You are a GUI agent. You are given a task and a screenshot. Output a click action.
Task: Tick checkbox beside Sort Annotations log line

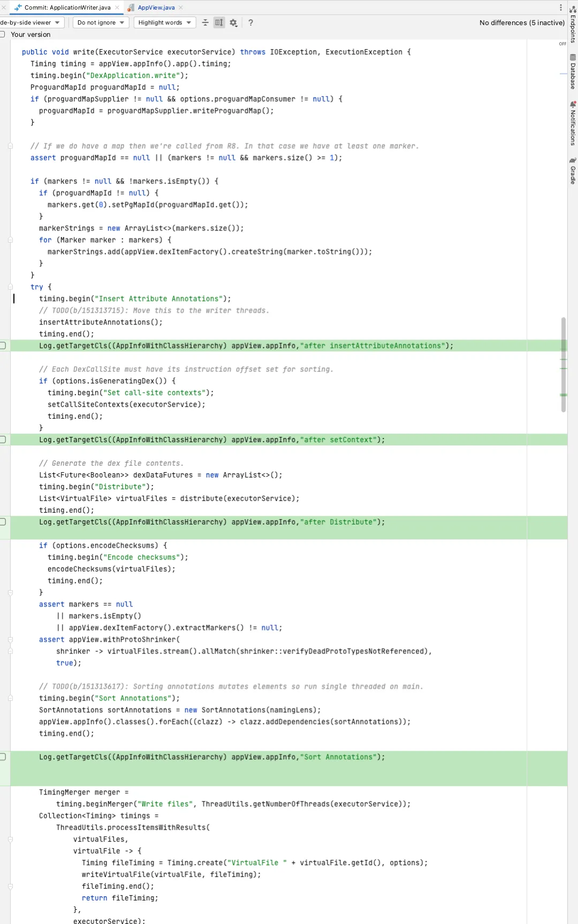click(3, 757)
